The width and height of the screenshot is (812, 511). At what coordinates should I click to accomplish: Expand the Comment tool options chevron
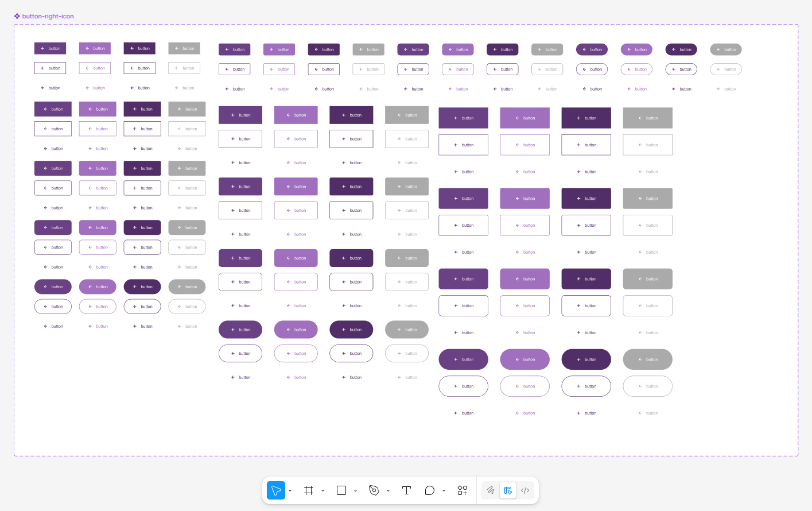(x=444, y=490)
